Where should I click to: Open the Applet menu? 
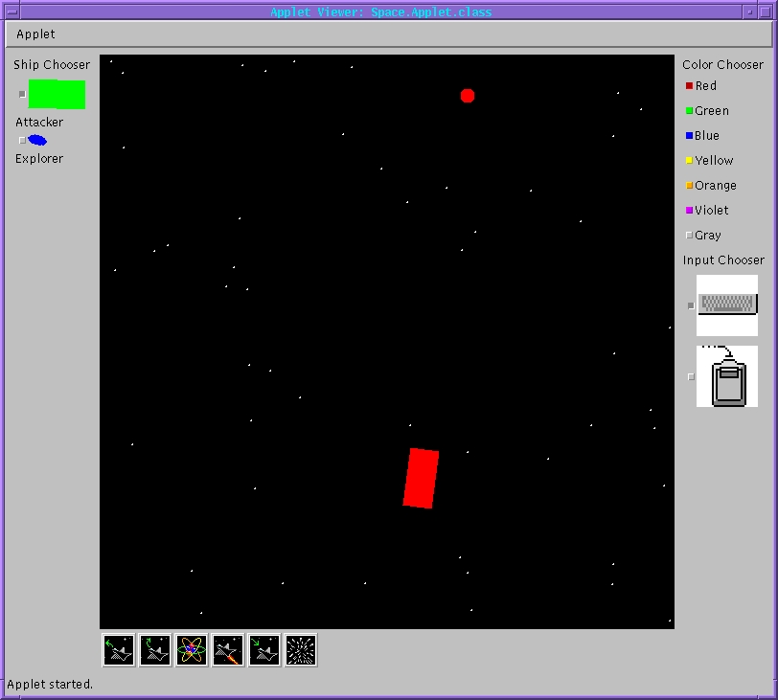pyautogui.click(x=35, y=34)
